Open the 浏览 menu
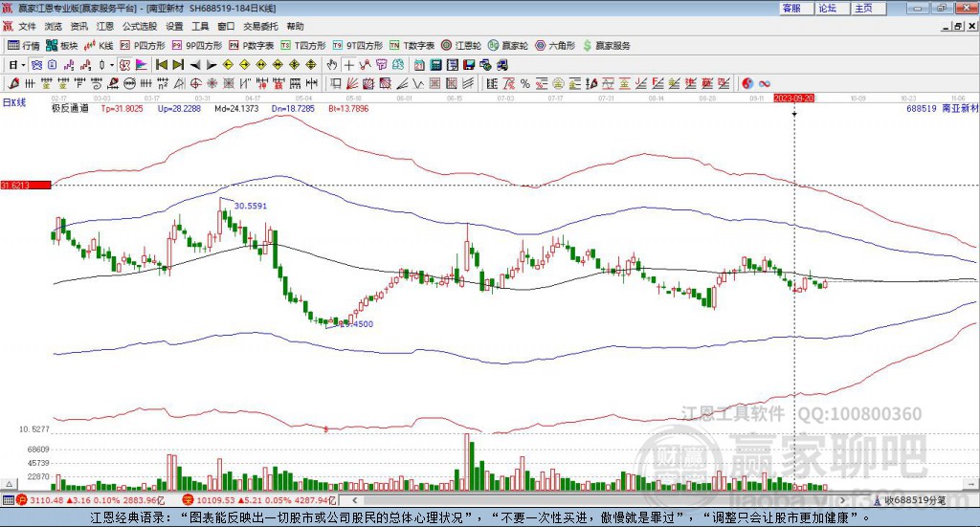980x527 pixels. (x=54, y=26)
